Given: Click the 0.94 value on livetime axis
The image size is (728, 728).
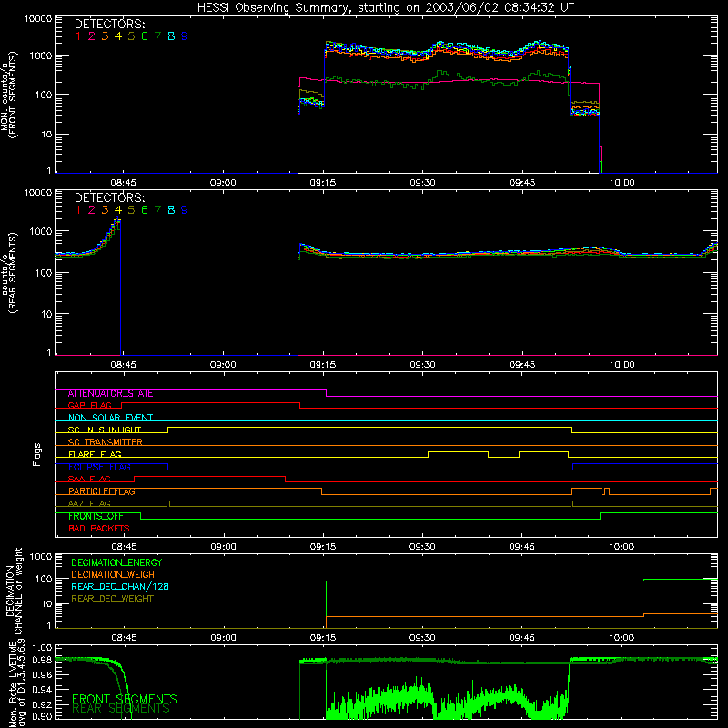Looking at the screenshot, I should click(x=42, y=690).
